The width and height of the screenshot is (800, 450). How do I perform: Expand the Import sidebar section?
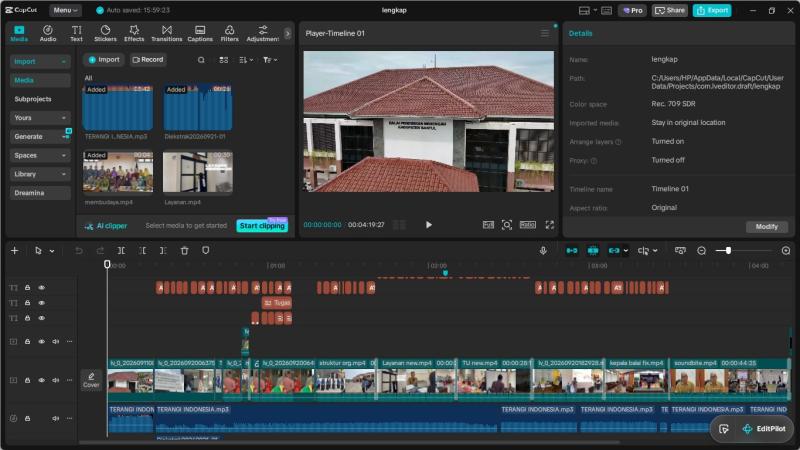click(40, 61)
